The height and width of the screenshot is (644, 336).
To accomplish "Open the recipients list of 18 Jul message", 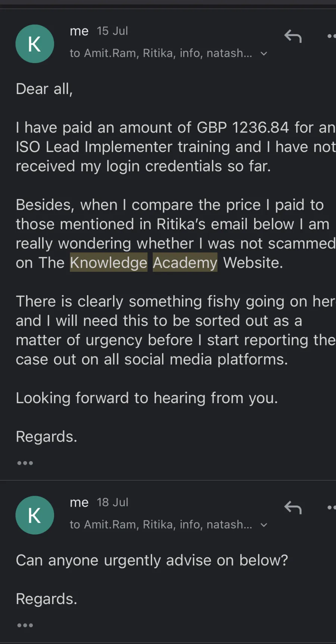I will click(161, 525).
